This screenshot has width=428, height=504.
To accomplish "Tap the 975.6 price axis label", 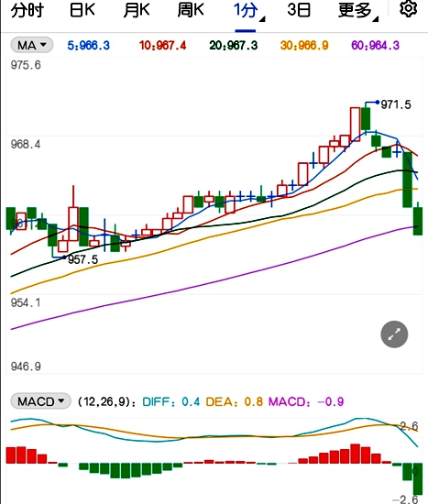I will (x=26, y=65).
